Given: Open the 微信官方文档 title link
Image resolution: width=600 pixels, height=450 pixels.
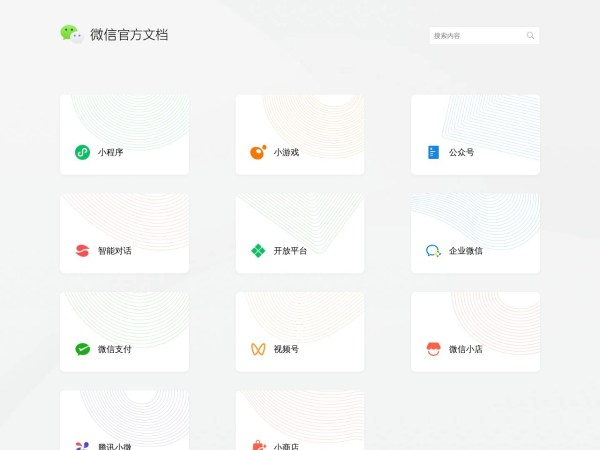Looking at the screenshot, I should (129, 35).
